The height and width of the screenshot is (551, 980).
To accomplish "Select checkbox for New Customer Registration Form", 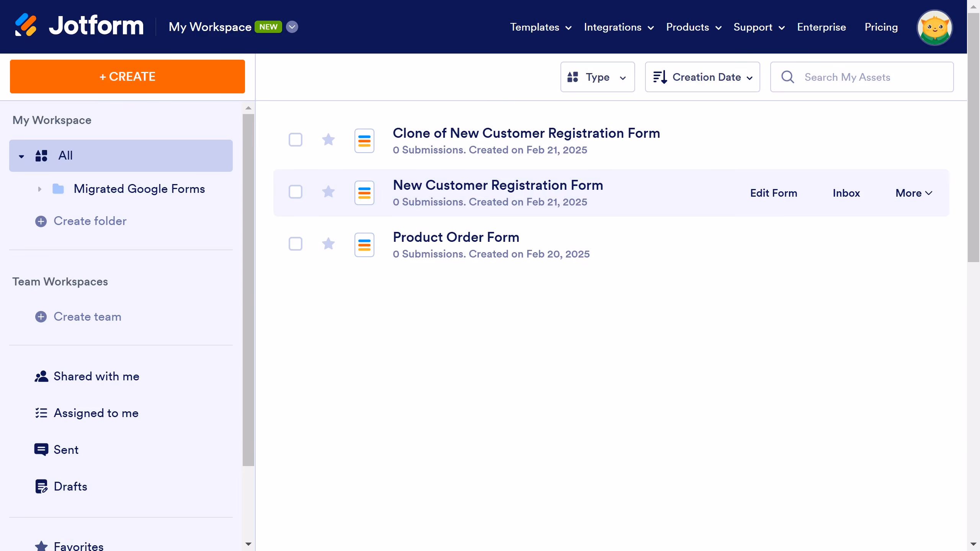I will click(295, 192).
